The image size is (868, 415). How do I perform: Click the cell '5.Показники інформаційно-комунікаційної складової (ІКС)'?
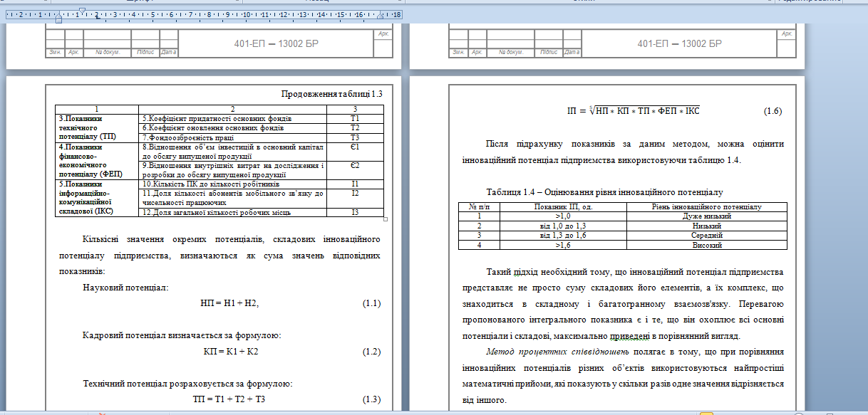(98, 197)
